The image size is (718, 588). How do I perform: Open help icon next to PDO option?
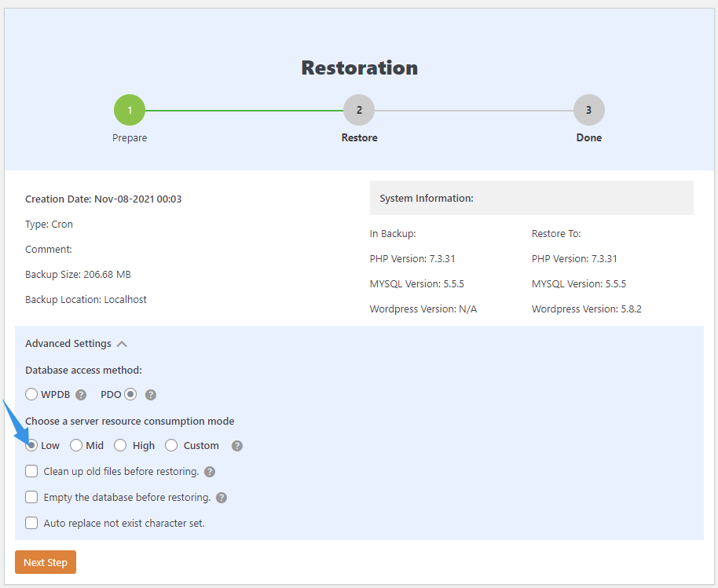pos(151,395)
